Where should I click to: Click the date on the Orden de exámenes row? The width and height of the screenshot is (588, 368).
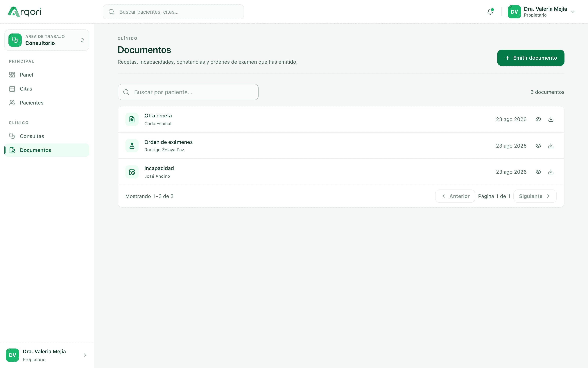click(511, 146)
